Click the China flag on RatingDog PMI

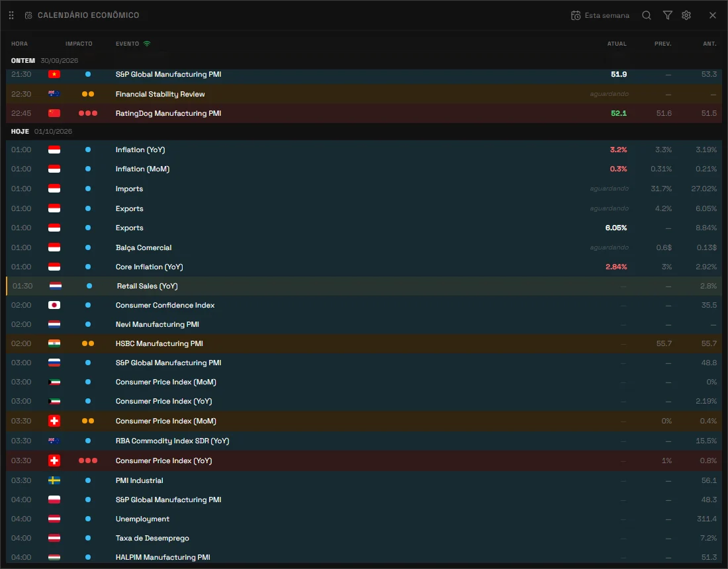[54, 113]
